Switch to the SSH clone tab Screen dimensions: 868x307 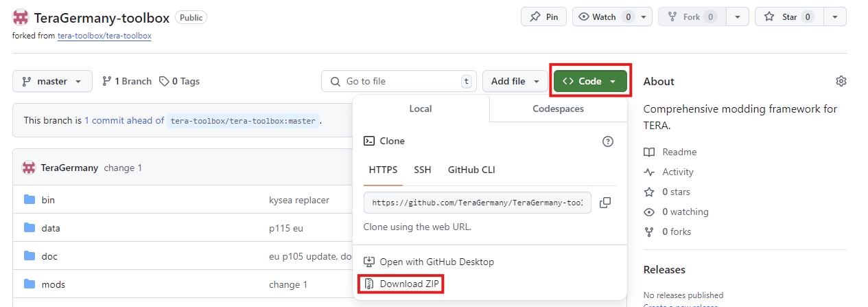pyautogui.click(x=423, y=170)
